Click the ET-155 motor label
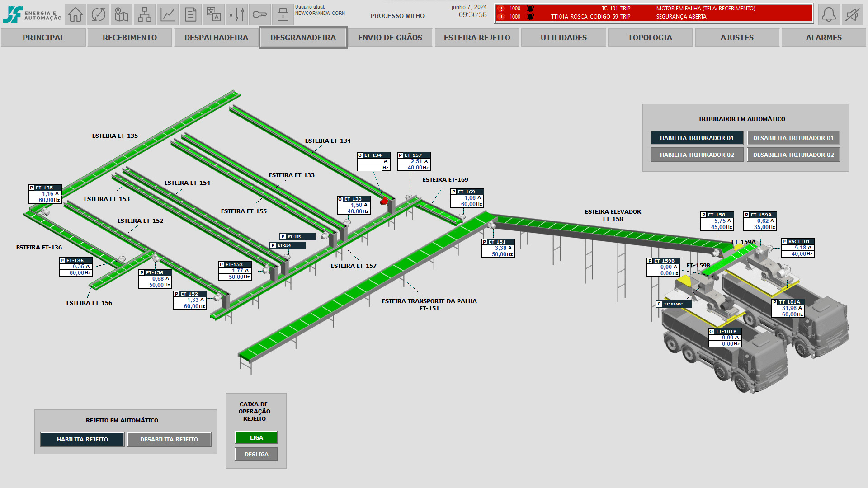 297,237
